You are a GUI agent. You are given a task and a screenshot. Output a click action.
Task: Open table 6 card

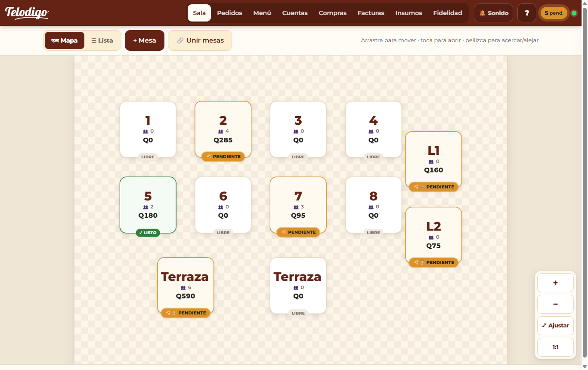(x=223, y=205)
